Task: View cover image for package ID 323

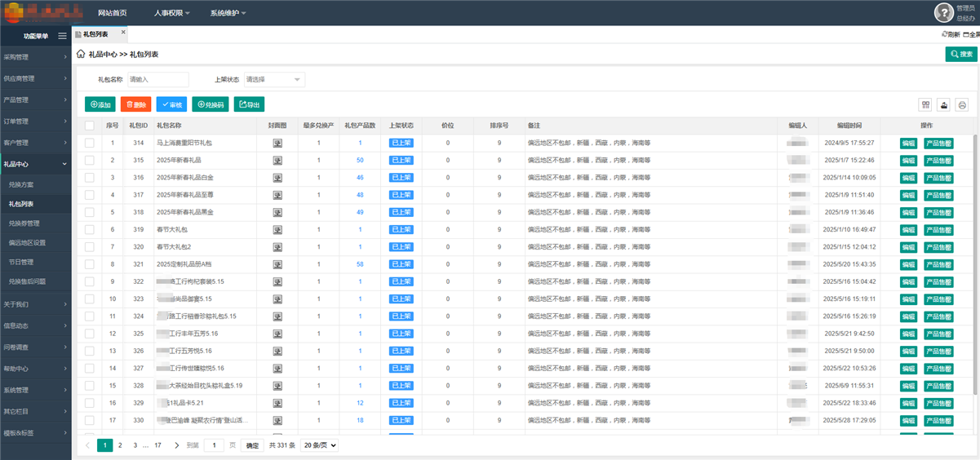Action: point(277,299)
